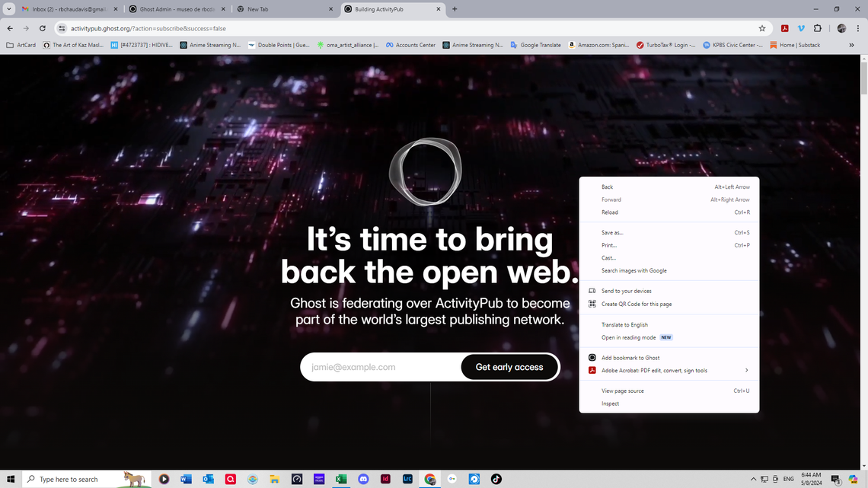Open the Windows Start menu

[x=11, y=479]
